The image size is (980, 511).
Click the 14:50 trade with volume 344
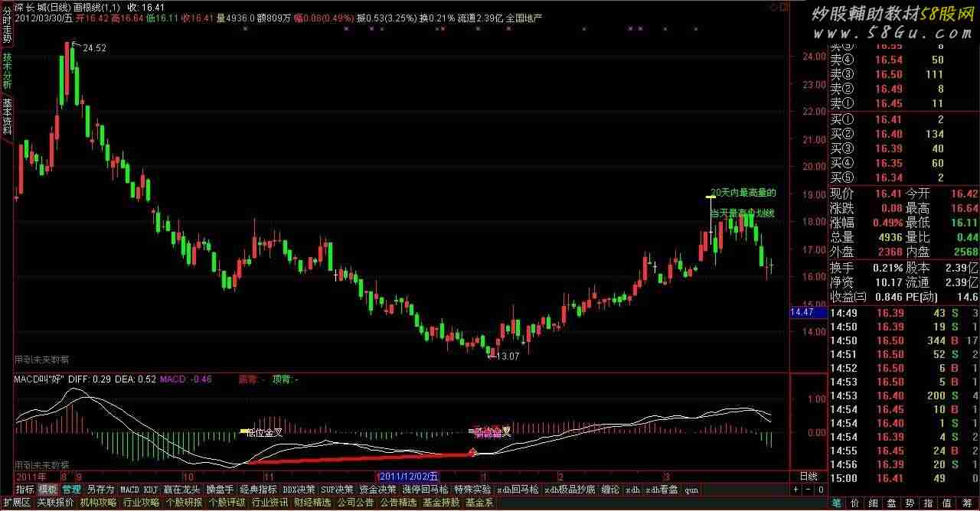point(904,340)
